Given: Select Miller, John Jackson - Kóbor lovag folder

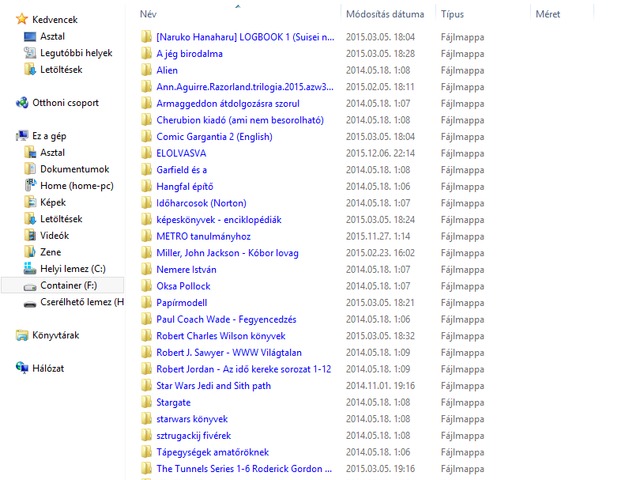Looking at the screenshot, I should point(227,253).
